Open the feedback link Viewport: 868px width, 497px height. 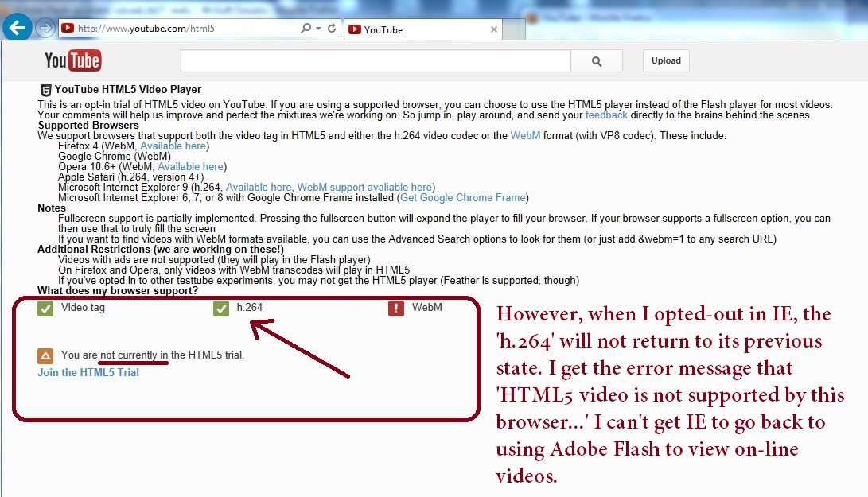[606, 115]
